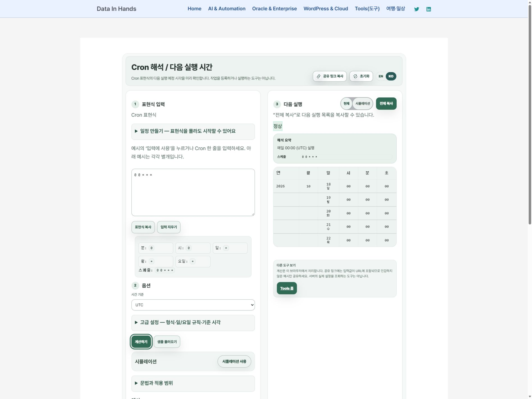Open the AI & Automation menu
The height and width of the screenshot is (399, 532).
(227, 9)
